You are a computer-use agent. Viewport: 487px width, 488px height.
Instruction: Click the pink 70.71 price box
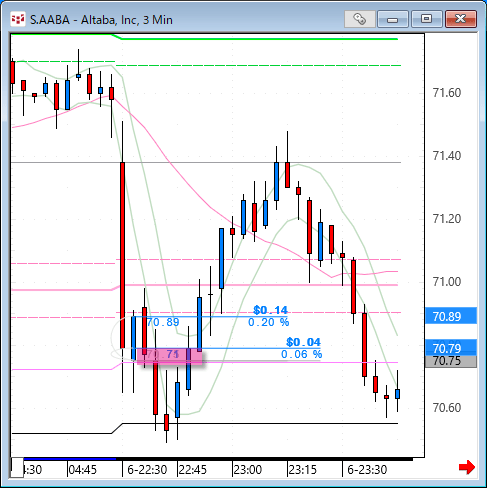tap(170, 356)
